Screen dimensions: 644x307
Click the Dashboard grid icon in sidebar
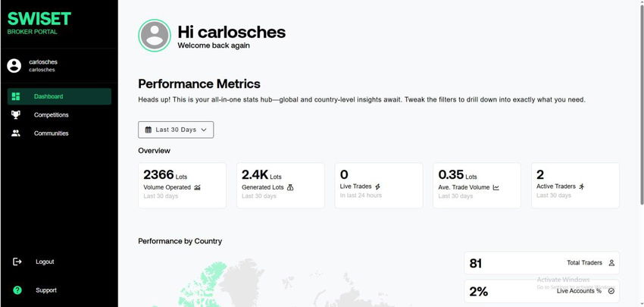tap(16, 96)
